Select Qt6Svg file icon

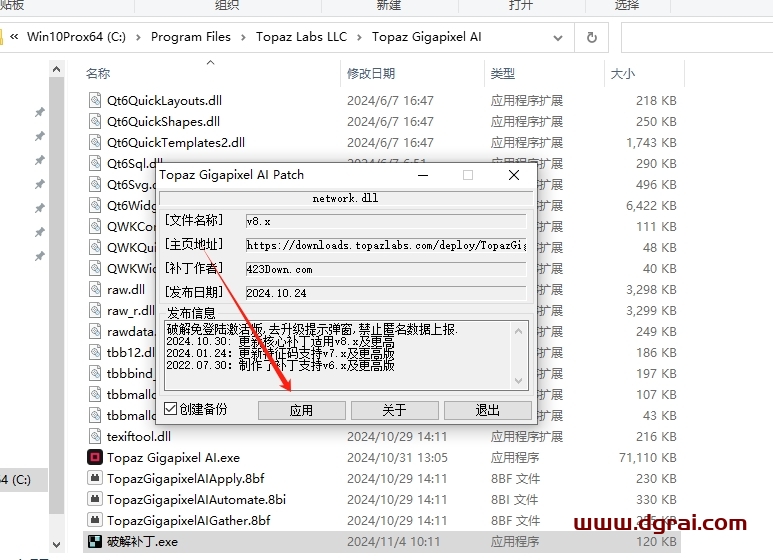click(95, 184)
